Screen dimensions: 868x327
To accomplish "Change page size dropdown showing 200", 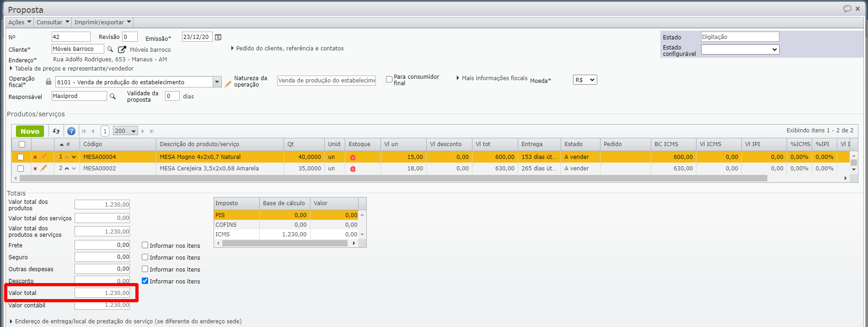I will point(125,131).
